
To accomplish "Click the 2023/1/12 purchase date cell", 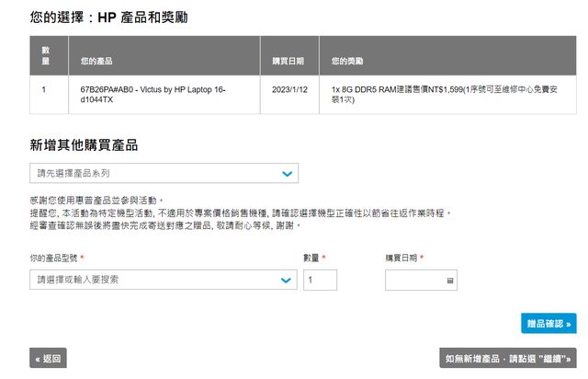I will (x=288, y=89).
